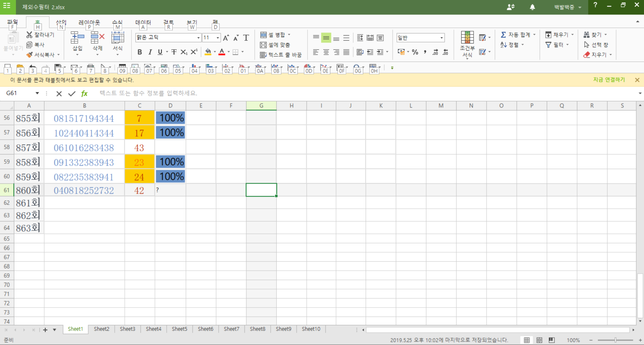Click the fx insert function icon
644x345 pixels.
point(84,93)
